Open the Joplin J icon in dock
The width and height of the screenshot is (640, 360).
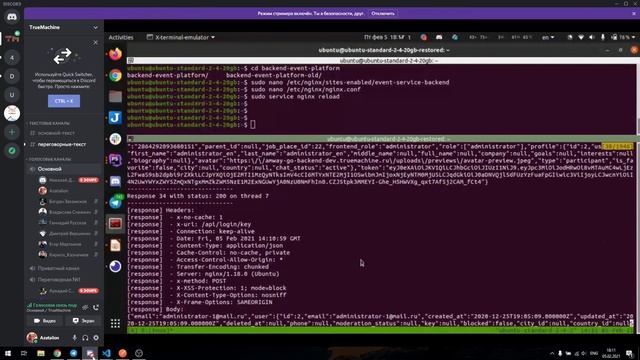pyautogui.click(x=116, y=118)
